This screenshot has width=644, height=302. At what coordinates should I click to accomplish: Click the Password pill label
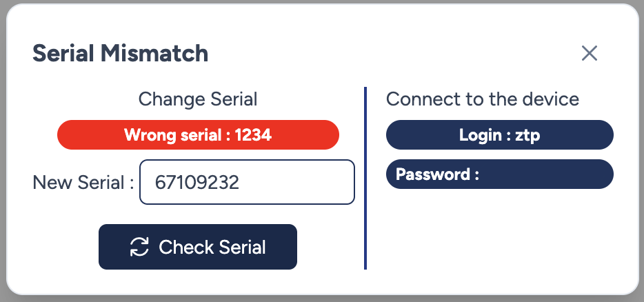coord(437,174)
